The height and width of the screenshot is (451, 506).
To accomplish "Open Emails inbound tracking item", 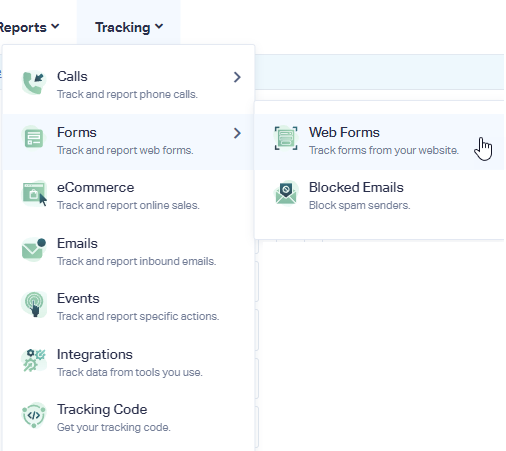I will (x=128, y=252).
